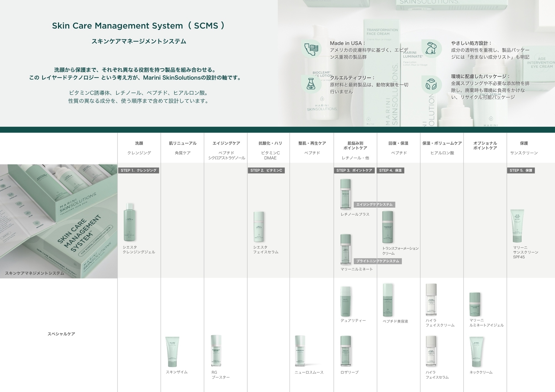555x392 pixels.
Task: Click the 洗顔 column header
Action: click(139, 143)
